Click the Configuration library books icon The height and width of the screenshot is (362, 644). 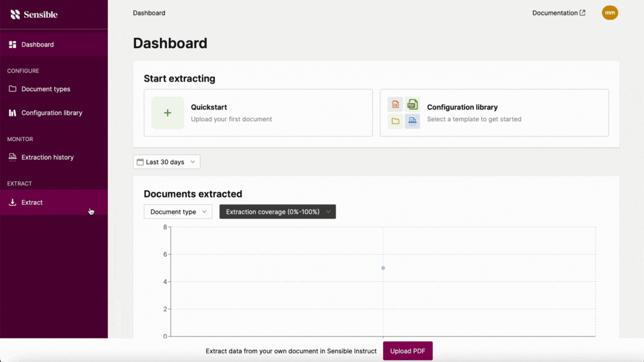(13, 113)
